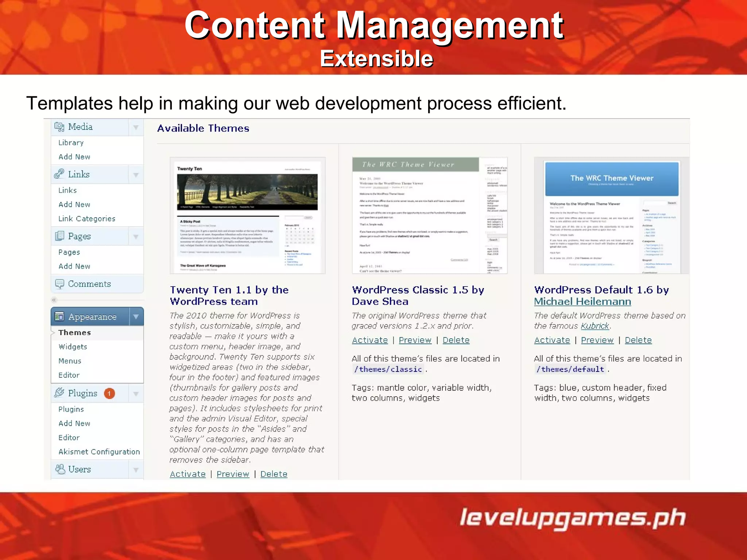Image resolution: width=747 pixels, height=560 pixels.
Task: Click the Plugins update count badge
Action: (x=109, y=393)
